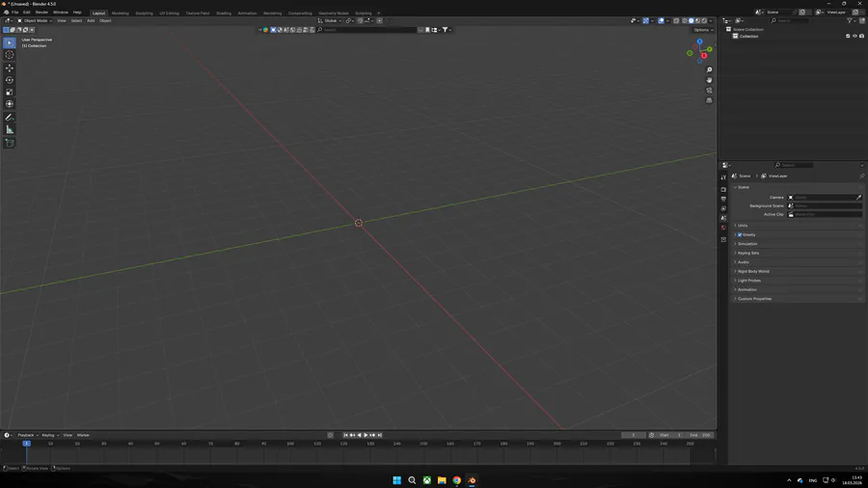This screenshot has width=868, height=488.
Task: Click the blue current-frame marker
Action: pyautogui.click(x=26, y=444)
